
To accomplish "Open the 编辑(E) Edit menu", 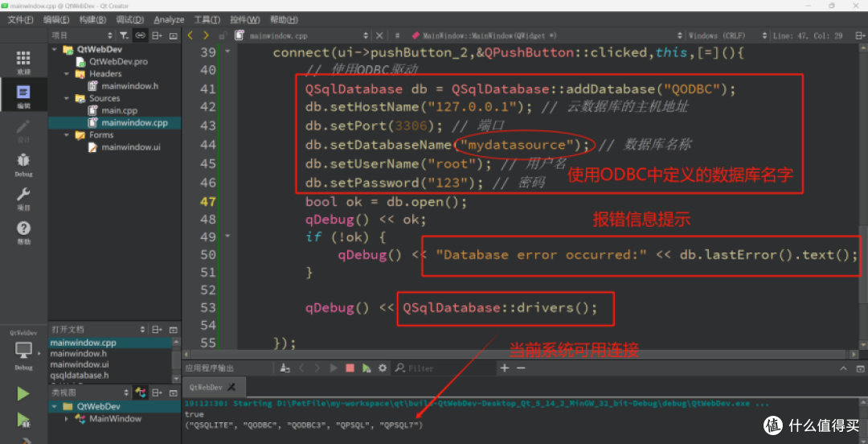I will pyautogui.click(x=56, y=19).
